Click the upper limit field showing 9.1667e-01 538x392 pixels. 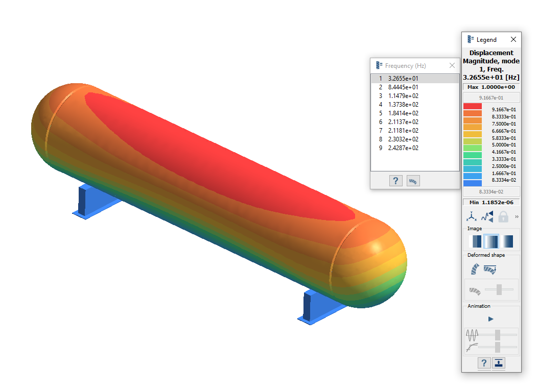[491, 97]
